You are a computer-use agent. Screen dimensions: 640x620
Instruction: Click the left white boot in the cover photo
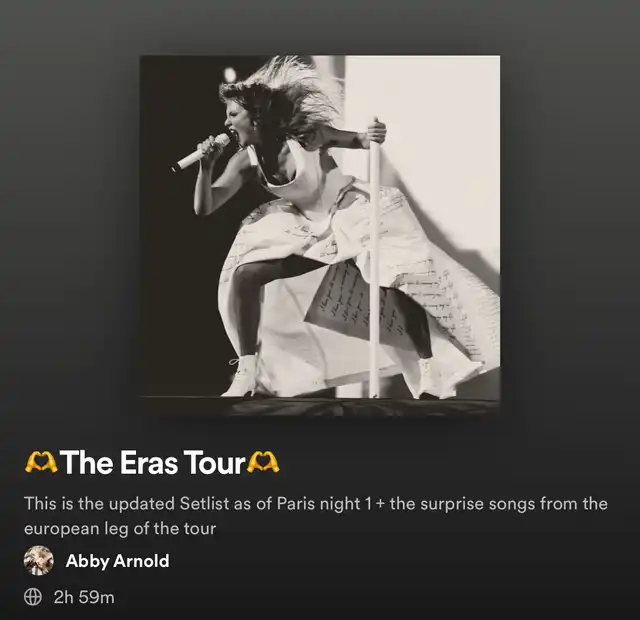pos(242,376)
